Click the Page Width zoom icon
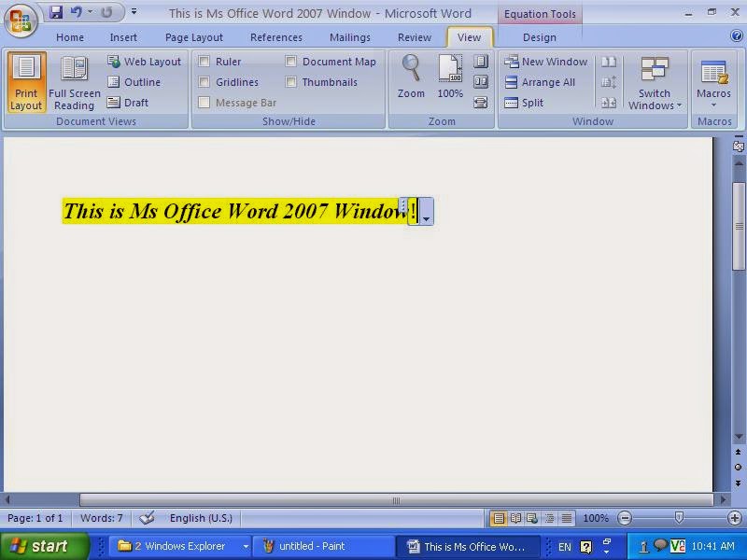Image resolution: width=747 pixels, height=560 pixels. coord(481,103)
